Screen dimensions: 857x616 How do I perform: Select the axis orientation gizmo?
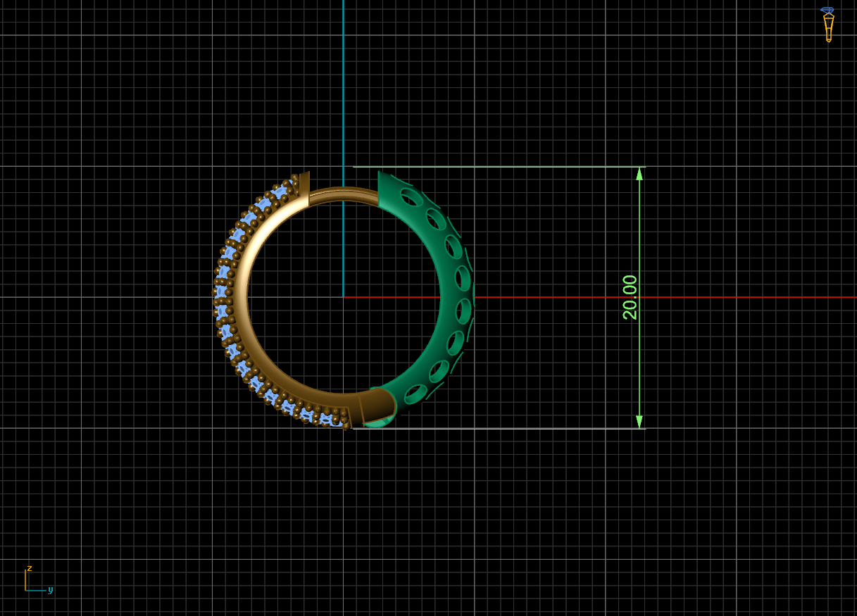pyautogui.click(x=34, y=581)
